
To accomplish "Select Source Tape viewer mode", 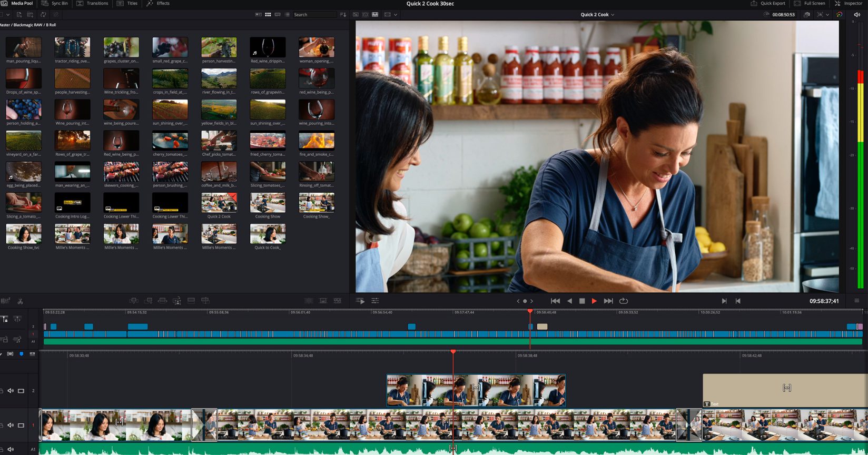I will [x=365, y=15].
